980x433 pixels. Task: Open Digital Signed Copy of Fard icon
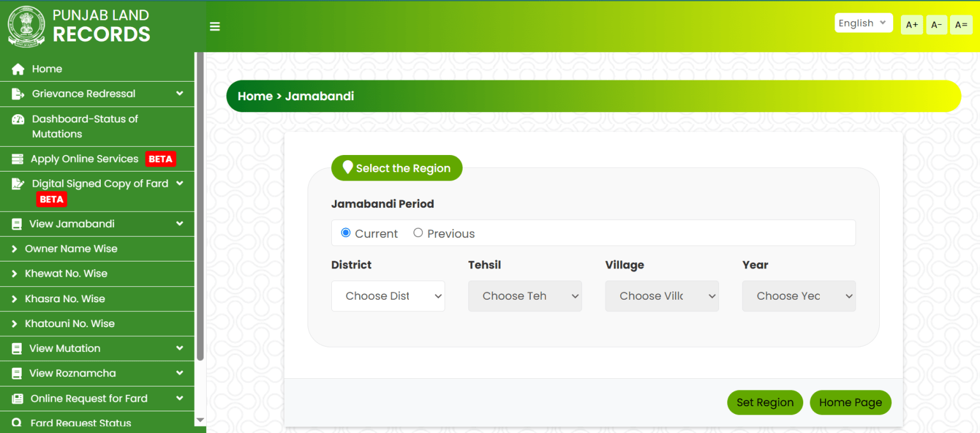pos(18,183)
